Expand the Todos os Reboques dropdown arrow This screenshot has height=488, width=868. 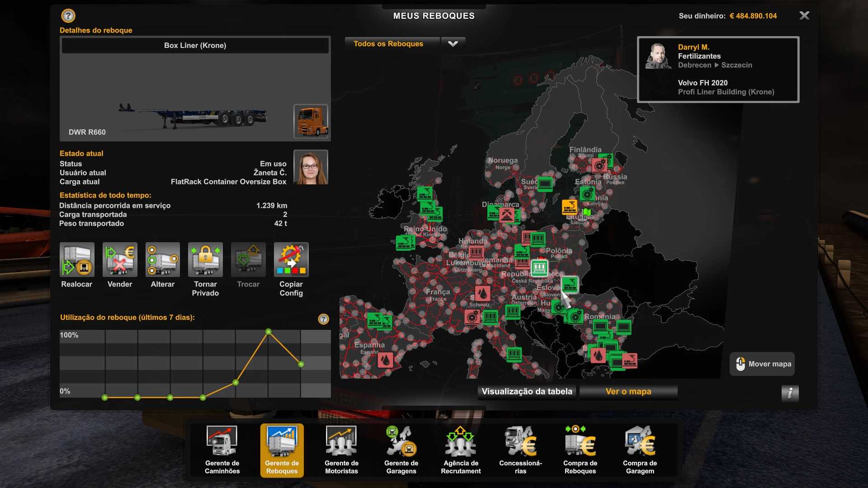click(453, 44)
